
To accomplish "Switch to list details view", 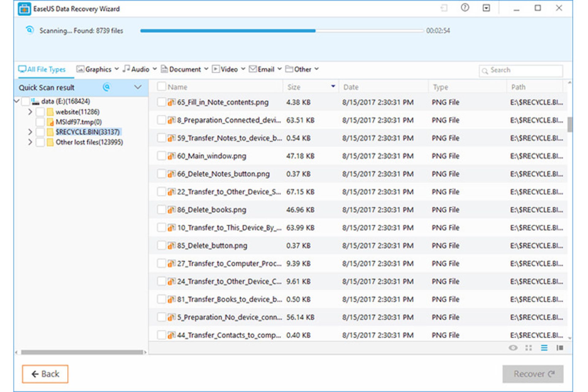I will [x=544, y=348].
